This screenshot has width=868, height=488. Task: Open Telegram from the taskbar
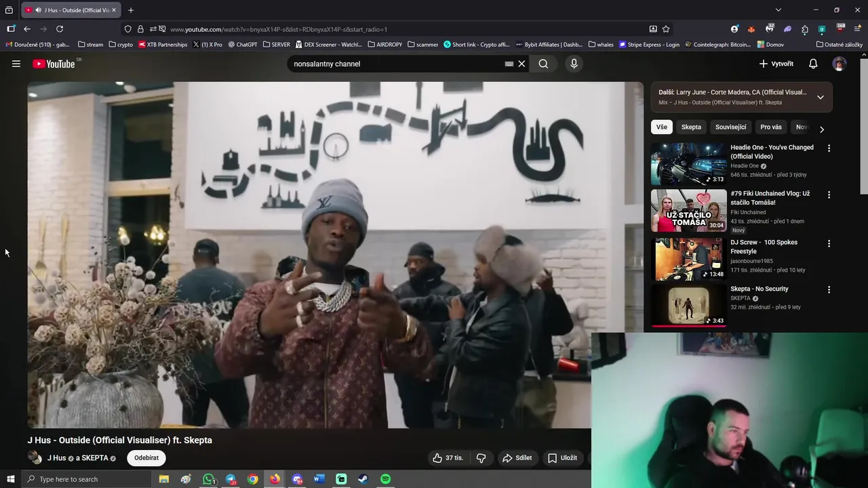pos(231,479)
